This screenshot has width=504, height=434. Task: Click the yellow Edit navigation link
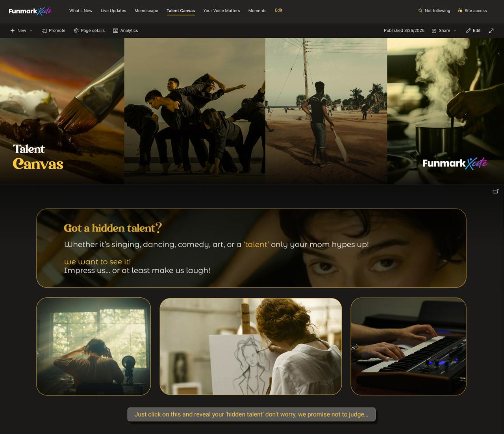(x=278, y=10)
